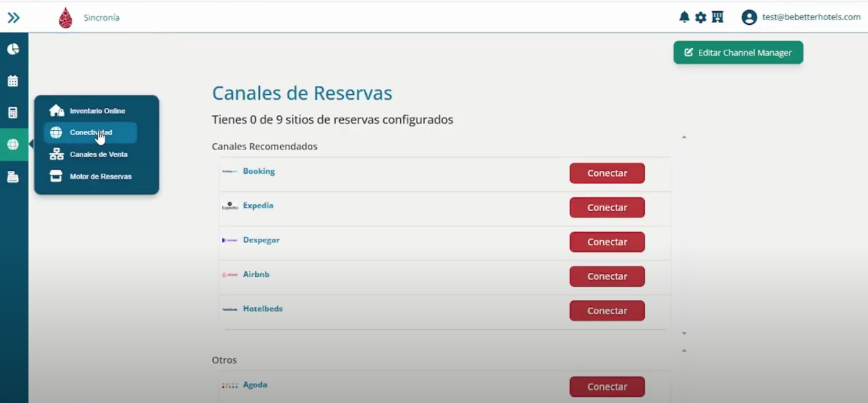Image resolution: width=868 pixels, height=403 pixels.
Task: Click the Sincronía red drop logo
Action: click(x=66, y=18)
